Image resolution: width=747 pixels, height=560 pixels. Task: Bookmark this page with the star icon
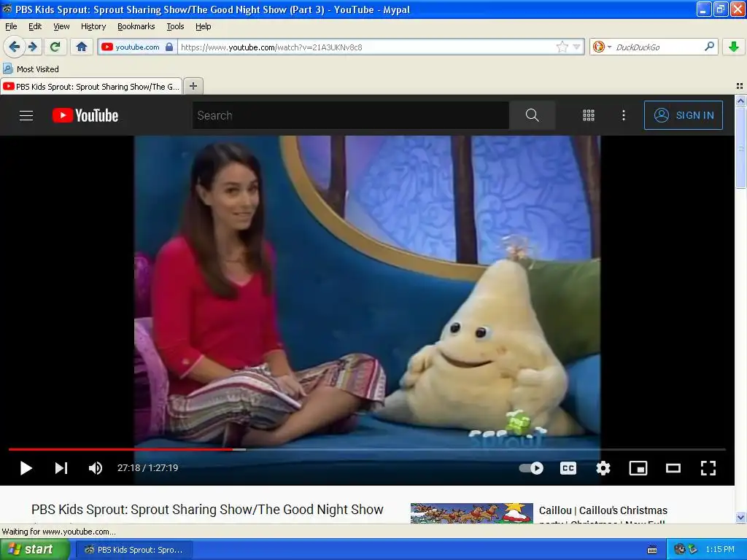pos(562,47)
